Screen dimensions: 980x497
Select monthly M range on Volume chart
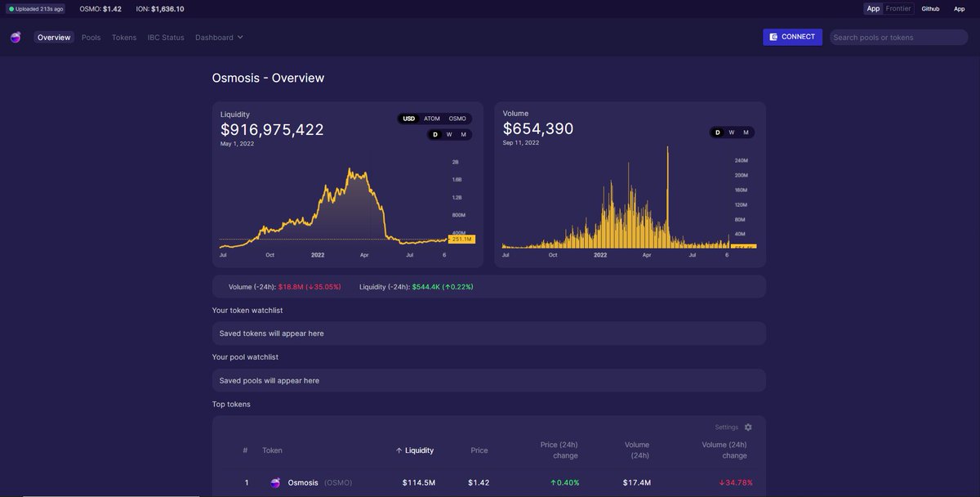tap(746, 132)
